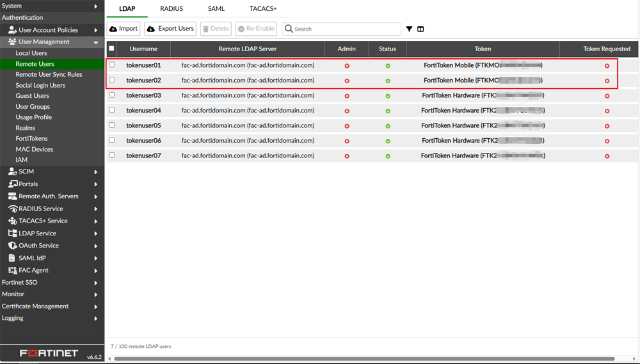Click the RADIUS Service icon
The image size is (640, 364).
(x=12, y=209)
